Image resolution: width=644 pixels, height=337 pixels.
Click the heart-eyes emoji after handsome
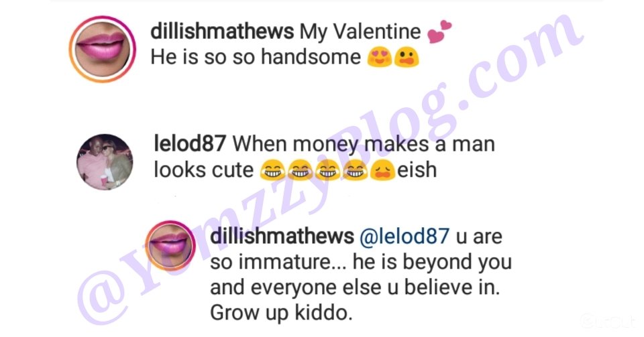pos(380,58)
